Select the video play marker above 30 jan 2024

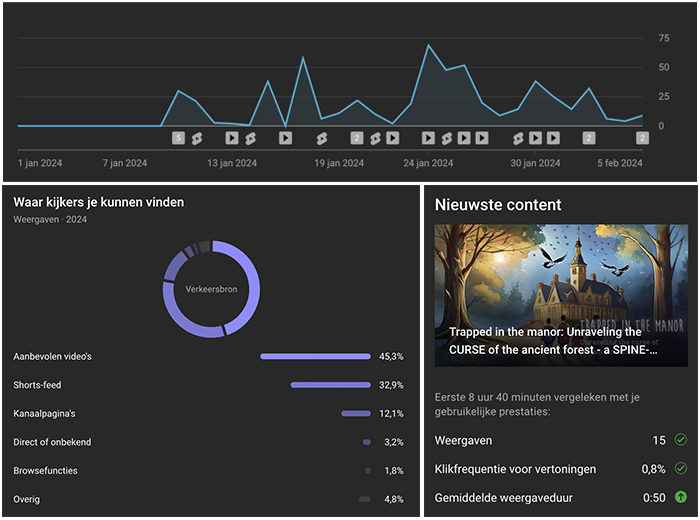pyautogui.click(x=535, y=138)
